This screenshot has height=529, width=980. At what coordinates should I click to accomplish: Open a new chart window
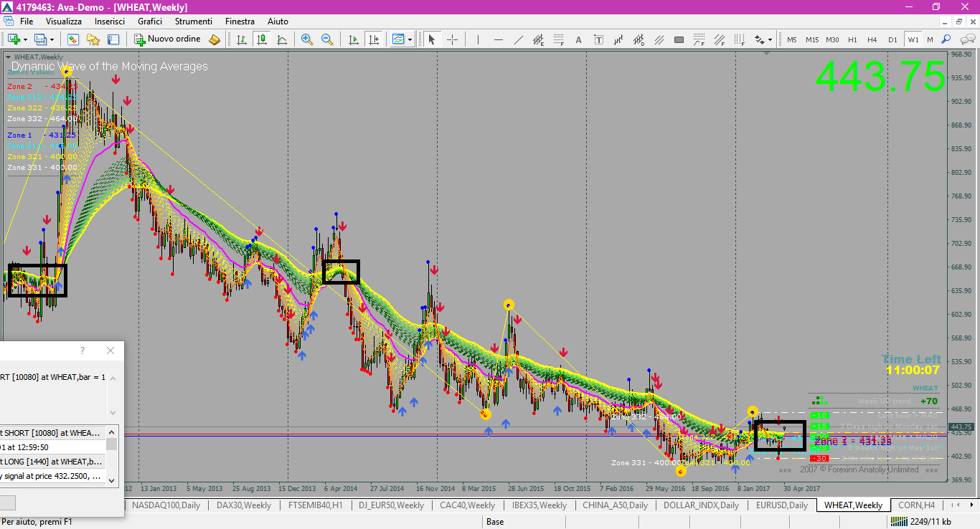14,39
